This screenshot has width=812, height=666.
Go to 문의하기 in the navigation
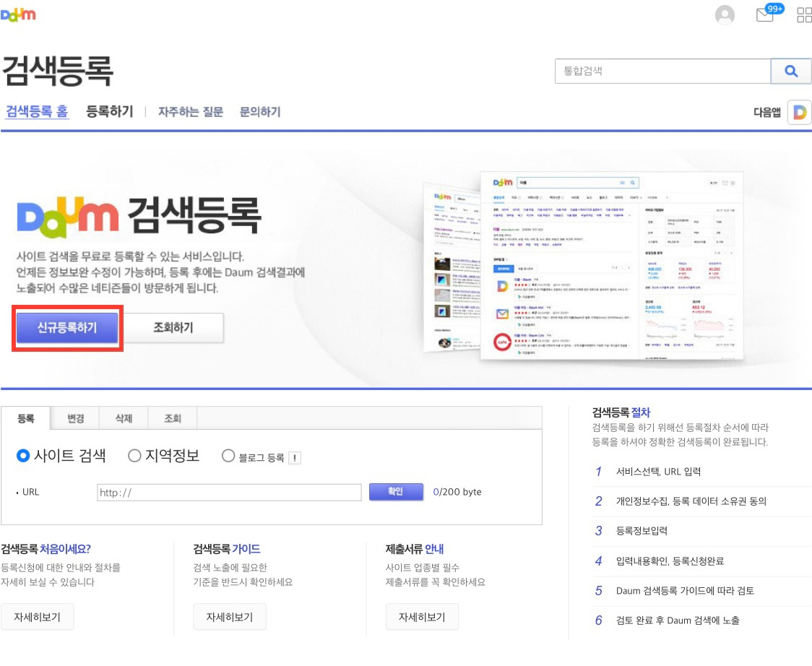pos(259,112)
